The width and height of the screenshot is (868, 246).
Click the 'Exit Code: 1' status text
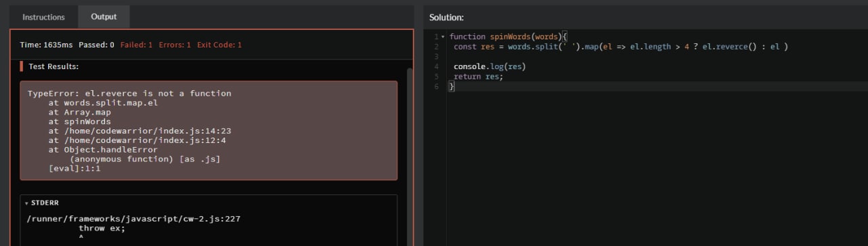tap(220, 45)
